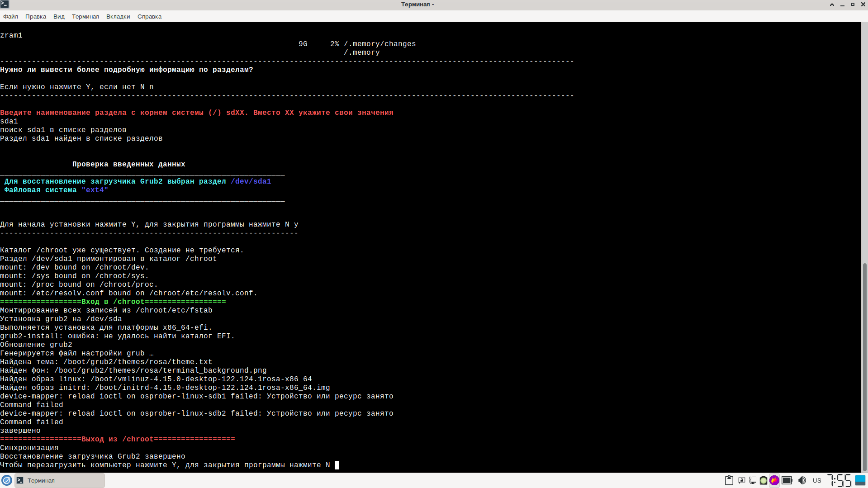Click the reboot prompt line "Чтобы перезагрузить компьютер"

[x=165, y=465]
